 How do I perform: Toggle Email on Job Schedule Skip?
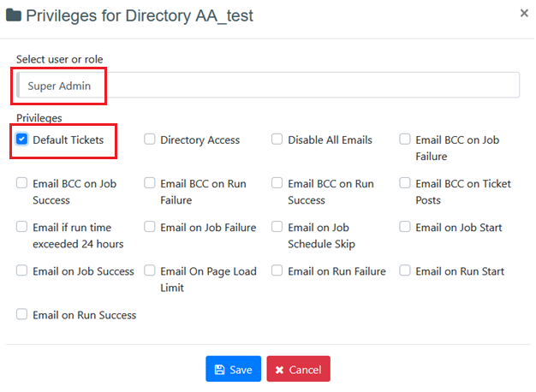click(x=277, y=227)
